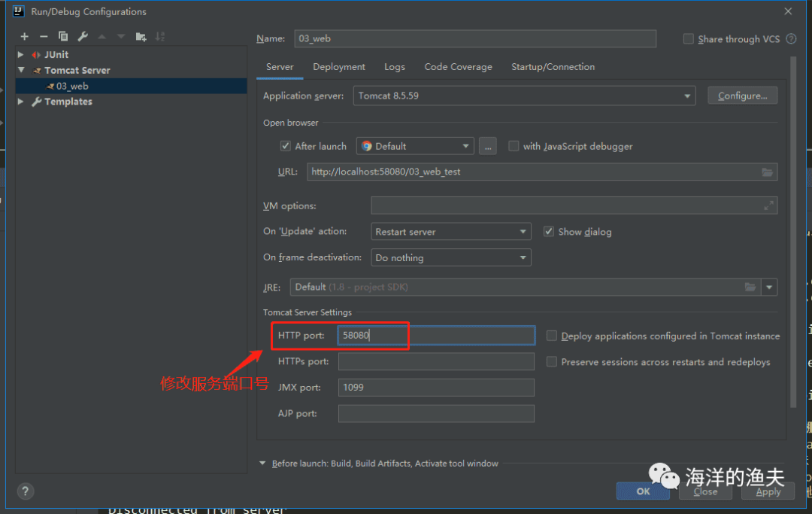Viewport: 812px width, 514px height.
Task: Enable Deploy applications configured in Tomcat instance
Action: (552, 336)
